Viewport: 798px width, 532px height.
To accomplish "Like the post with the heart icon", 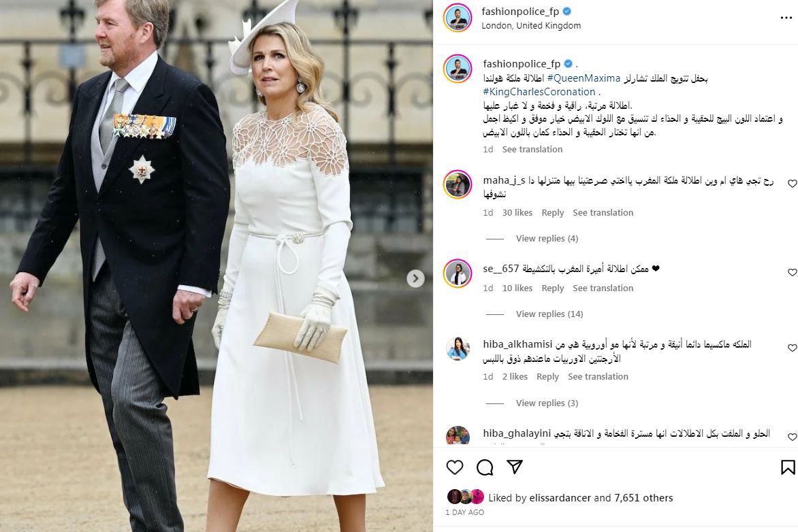I will 454,467.
